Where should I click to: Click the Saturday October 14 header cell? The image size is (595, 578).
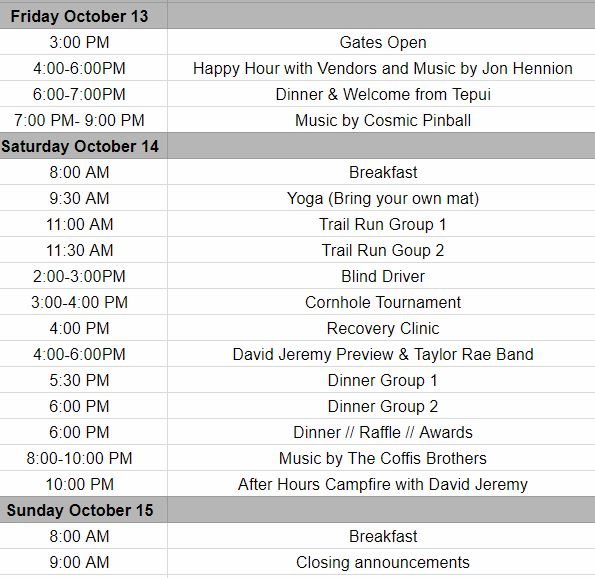pos(83,146)
